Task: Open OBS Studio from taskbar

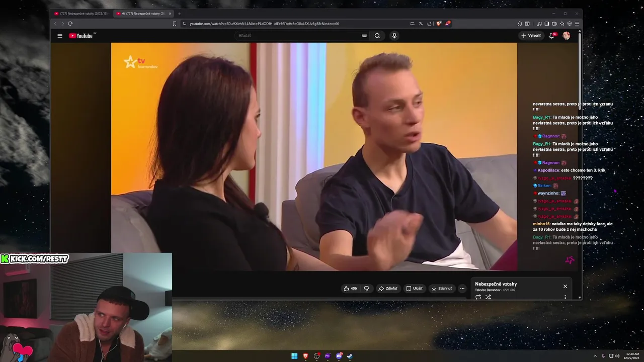Action: click(316, 356)
